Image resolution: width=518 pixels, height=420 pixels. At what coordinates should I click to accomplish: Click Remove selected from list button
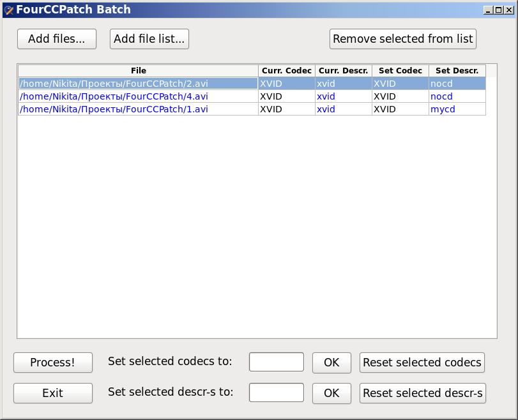pos(402,39)
